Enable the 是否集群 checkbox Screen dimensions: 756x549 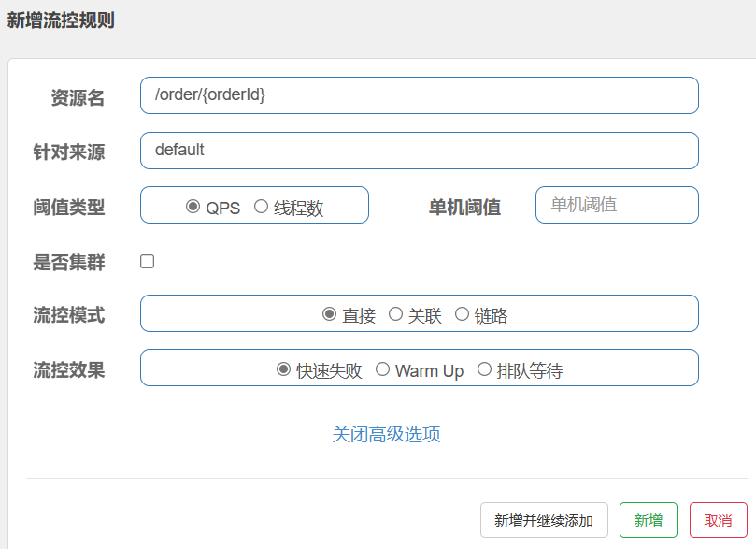tap(148, 262)
